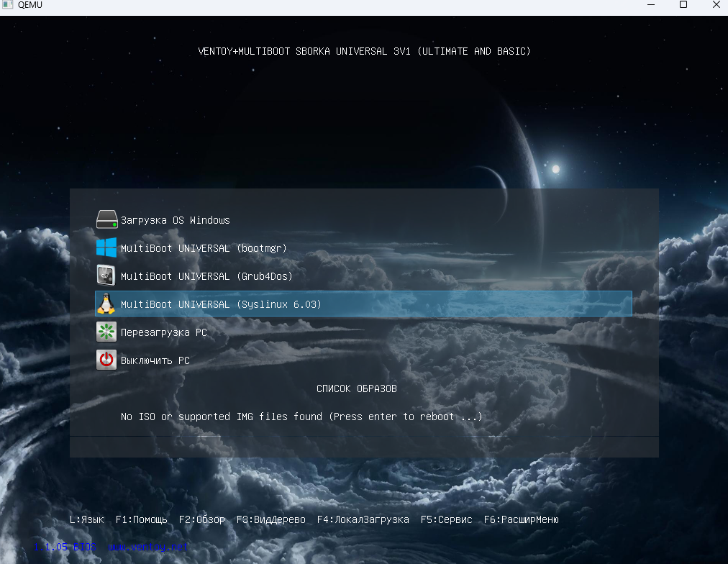Viewport: 728px width, 564px height.
Task: Open the F5:Сервис tools menu
Action: coord(447,519)
